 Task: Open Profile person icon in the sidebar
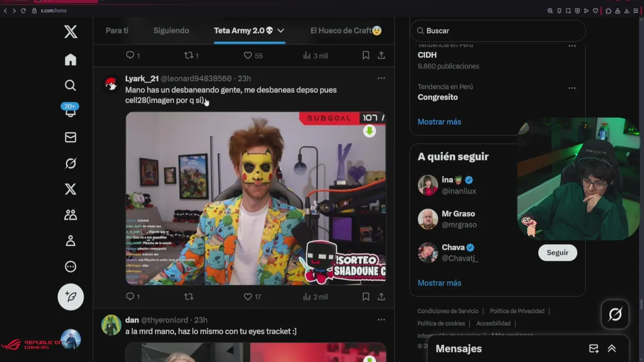(70, 241)
